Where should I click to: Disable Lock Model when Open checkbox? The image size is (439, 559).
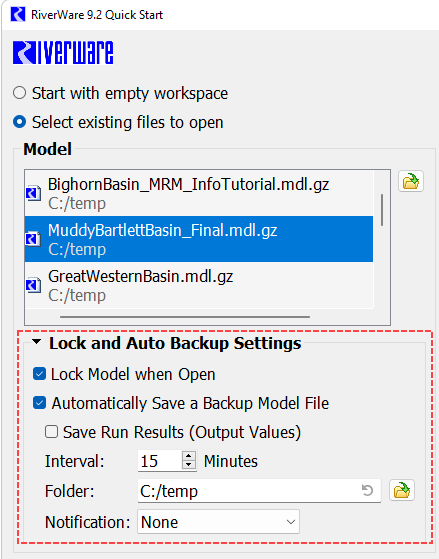(x=39, y=374)
